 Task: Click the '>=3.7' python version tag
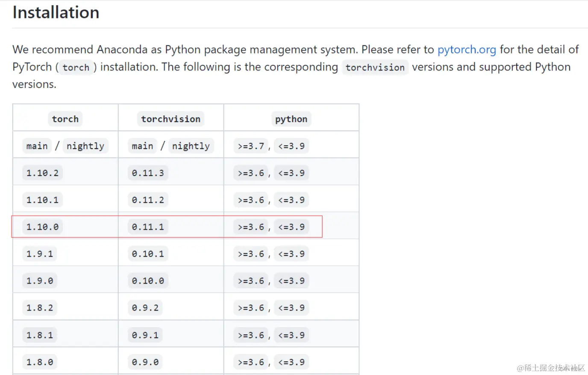[x=251, y=146]
